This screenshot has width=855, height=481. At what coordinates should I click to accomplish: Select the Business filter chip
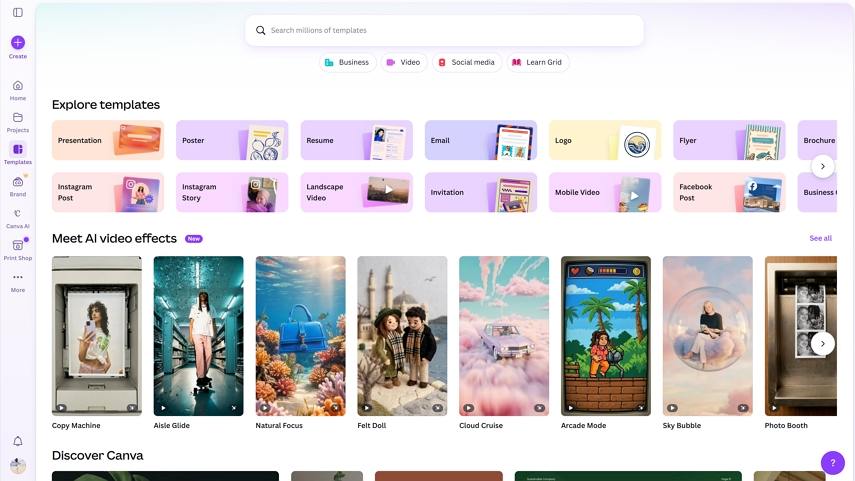(347, 62)
